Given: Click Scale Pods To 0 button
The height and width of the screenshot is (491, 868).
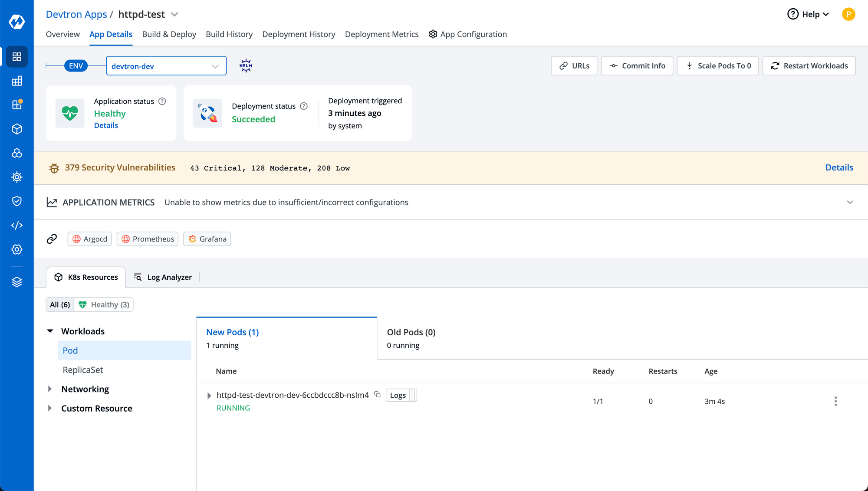Looking at the screenshot, I should point(718,65).
